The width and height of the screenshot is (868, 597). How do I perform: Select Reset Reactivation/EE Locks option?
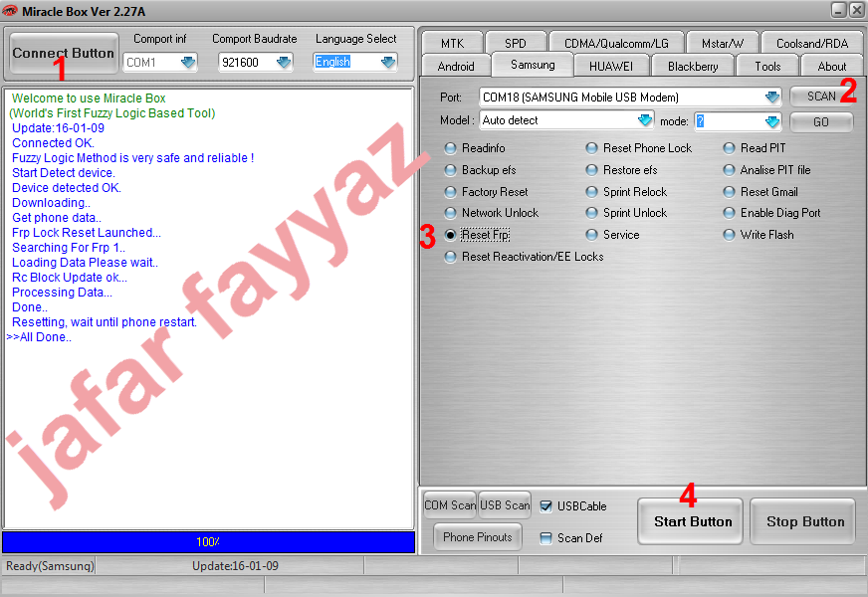coord(524,257)
